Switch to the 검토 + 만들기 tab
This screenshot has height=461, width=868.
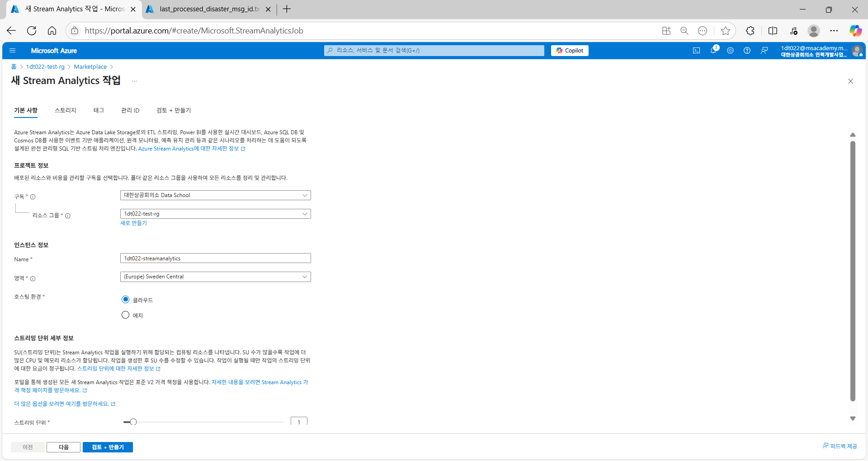tap(174, 110)
